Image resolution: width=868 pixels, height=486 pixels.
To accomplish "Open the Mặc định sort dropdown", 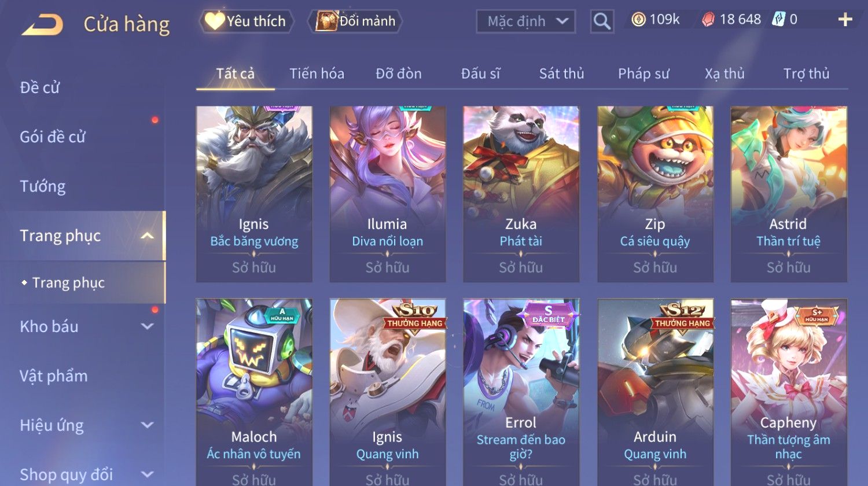I will coord(526,21).
